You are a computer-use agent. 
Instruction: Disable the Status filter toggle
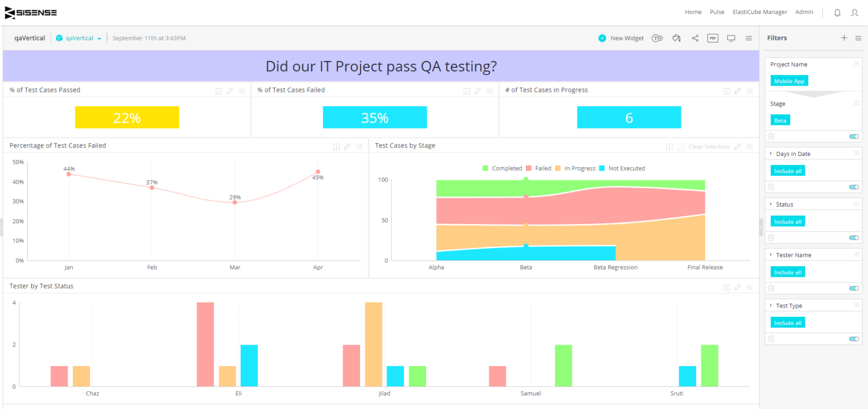pyautogui.click(x=854, y=237)
